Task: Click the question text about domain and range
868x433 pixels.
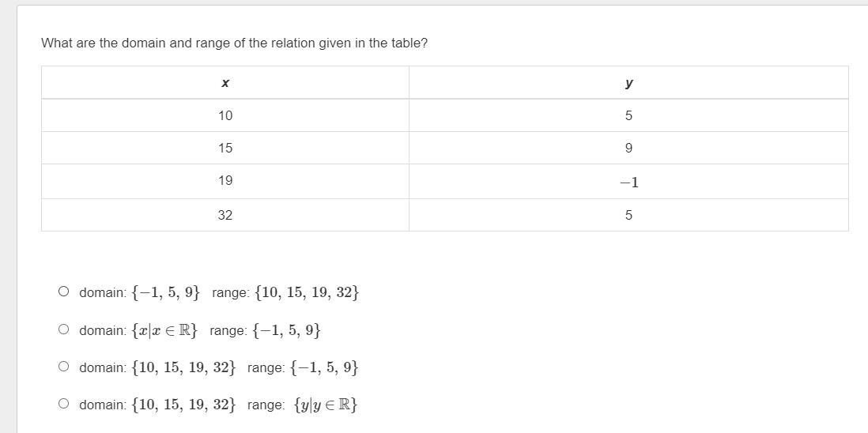Action: click(234, 43)
